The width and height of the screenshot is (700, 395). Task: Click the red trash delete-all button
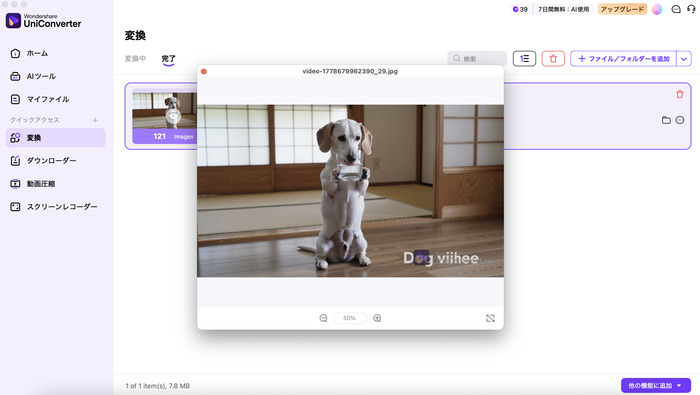click(553, 58)
